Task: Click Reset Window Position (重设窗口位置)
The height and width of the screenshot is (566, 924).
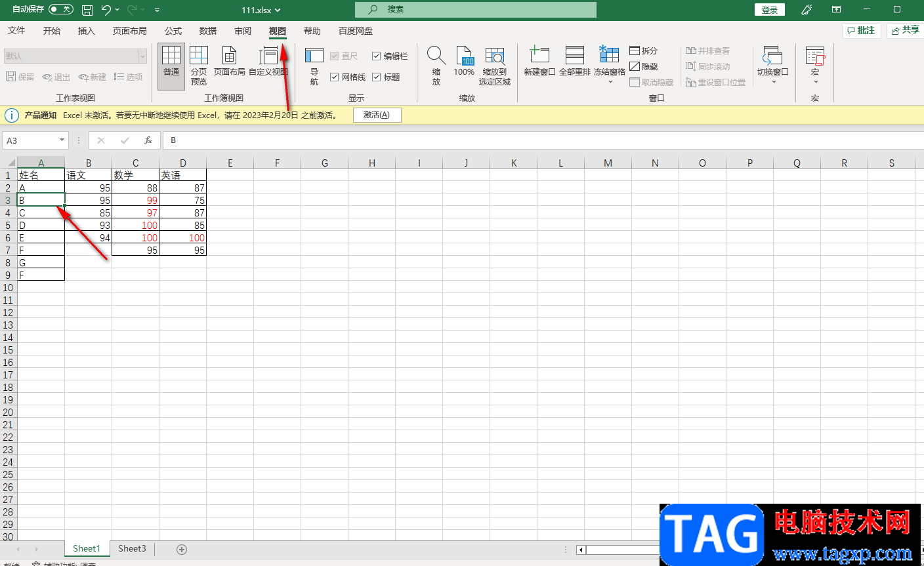Action: [x=715, y=82]
